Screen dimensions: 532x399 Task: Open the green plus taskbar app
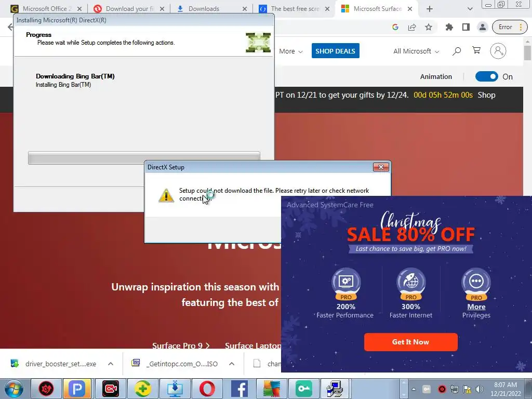click(142, 389)
